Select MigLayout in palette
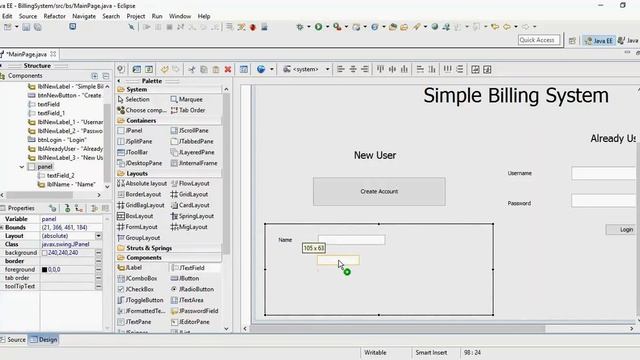Image resolution: width=640 pixels, height=360 pixels. tap(189, 227)
